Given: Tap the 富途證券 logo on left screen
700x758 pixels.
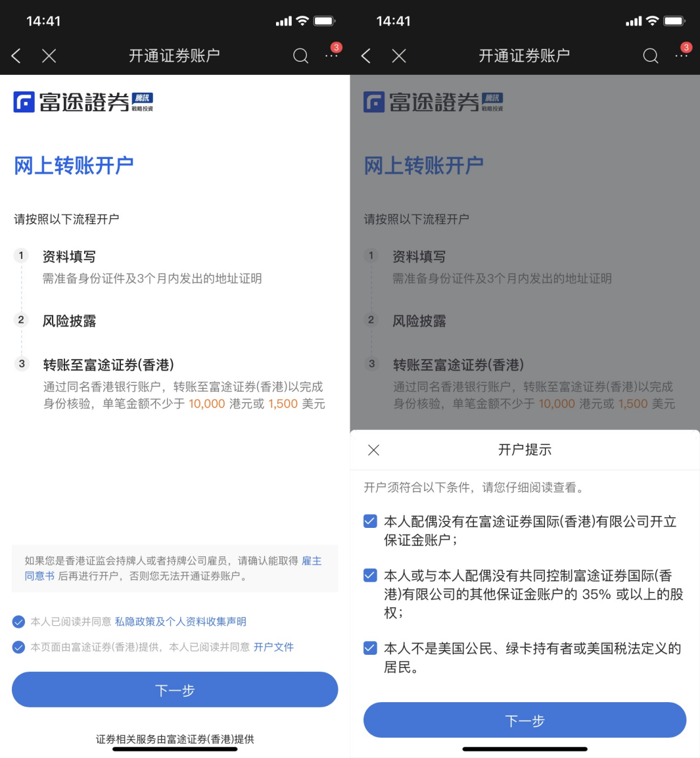Looking at the screenshot, I should tap(83, 102).
